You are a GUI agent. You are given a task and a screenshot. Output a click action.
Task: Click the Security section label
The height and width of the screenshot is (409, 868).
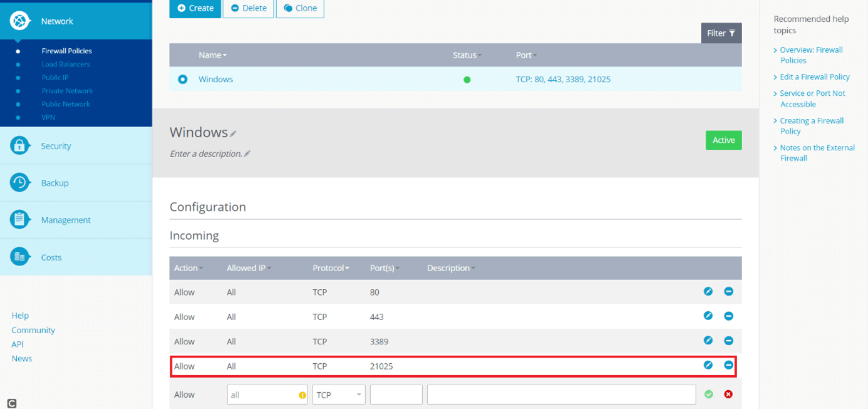point(56,146)
